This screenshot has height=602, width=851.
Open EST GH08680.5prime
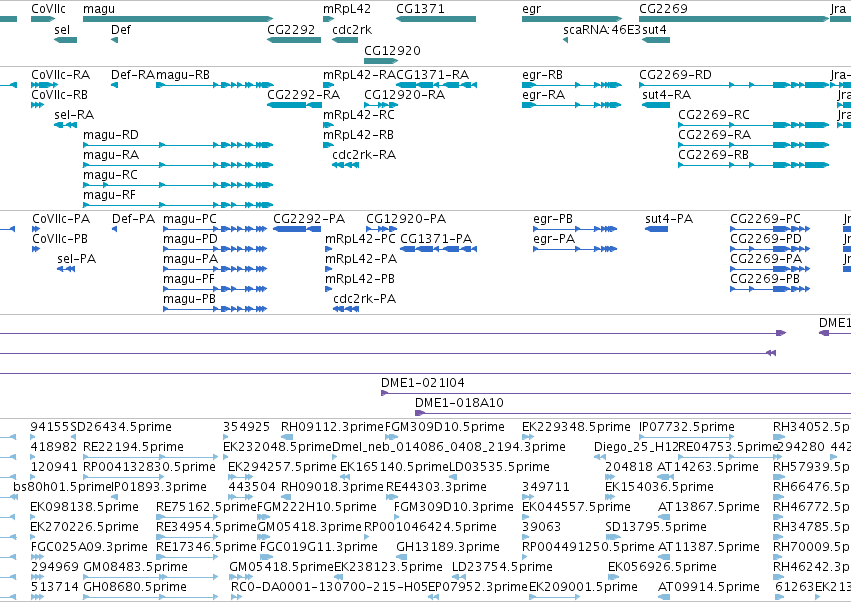135,587
